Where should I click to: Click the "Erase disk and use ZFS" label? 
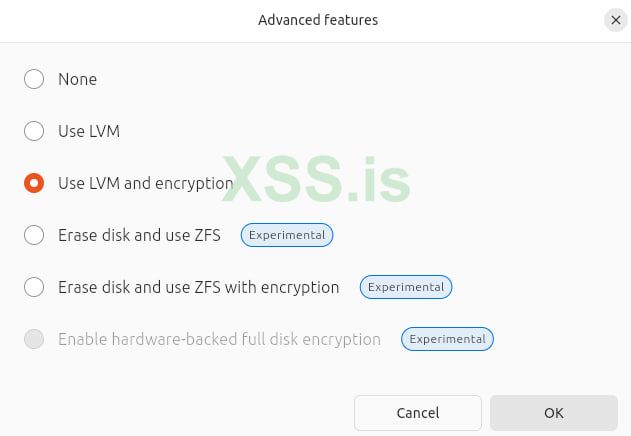[139, 235]
